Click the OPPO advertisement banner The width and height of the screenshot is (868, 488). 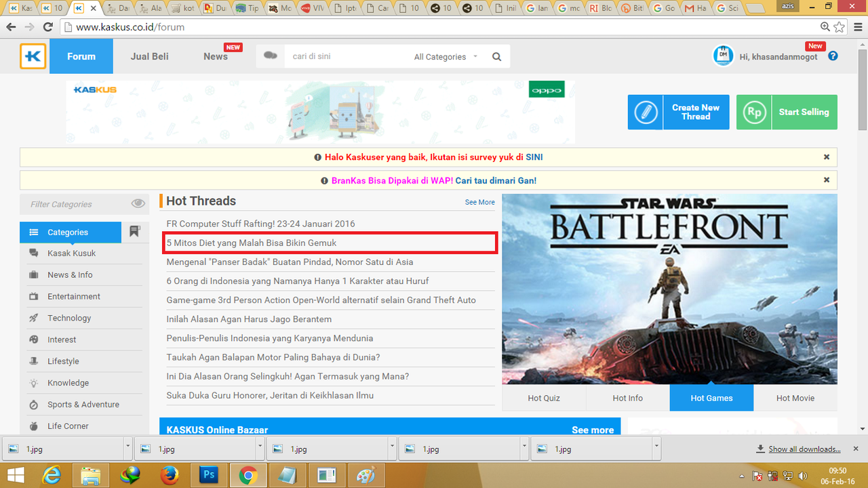tap(320, 112)
